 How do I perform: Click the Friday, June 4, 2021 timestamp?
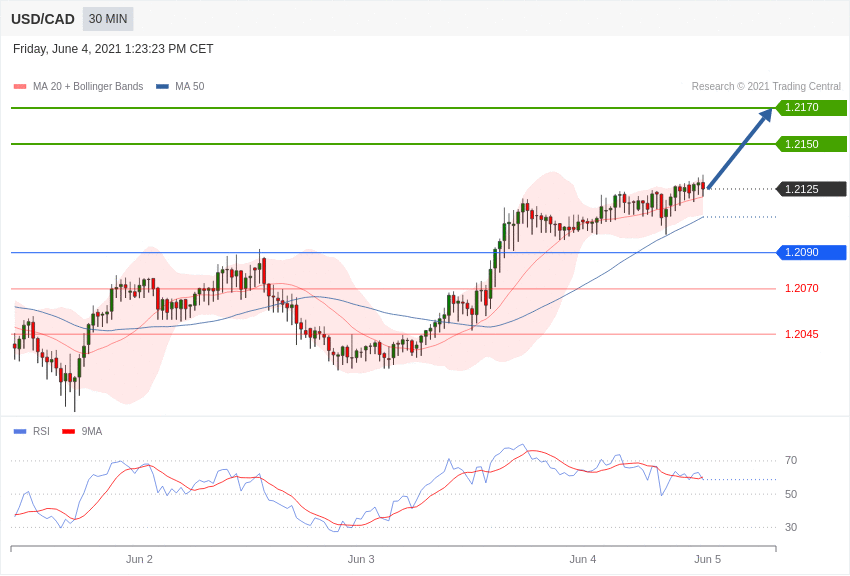tap(113, 49)
